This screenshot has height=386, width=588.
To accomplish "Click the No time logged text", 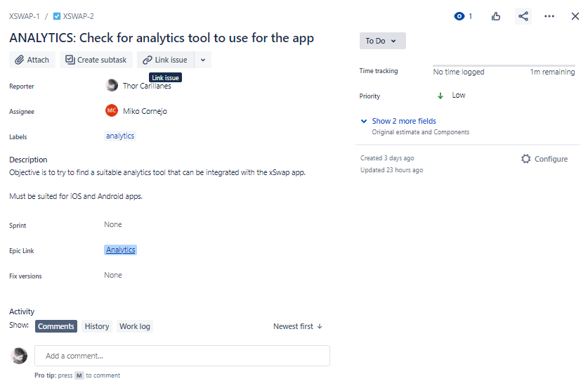I will click(x=459, y=72).
